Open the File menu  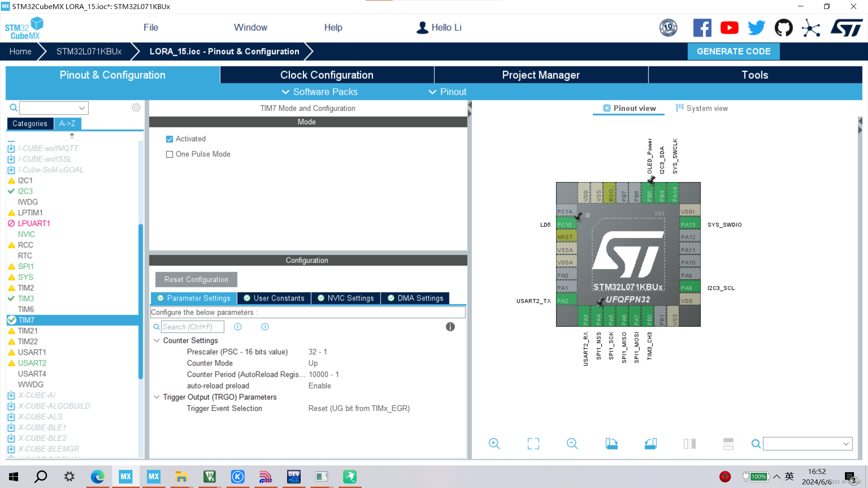coord(151,28)
